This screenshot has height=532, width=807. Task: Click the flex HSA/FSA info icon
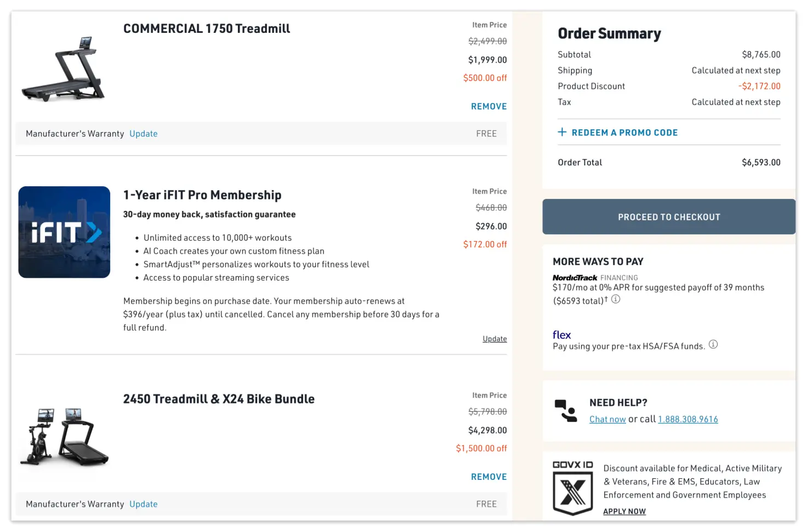(713, 345)
